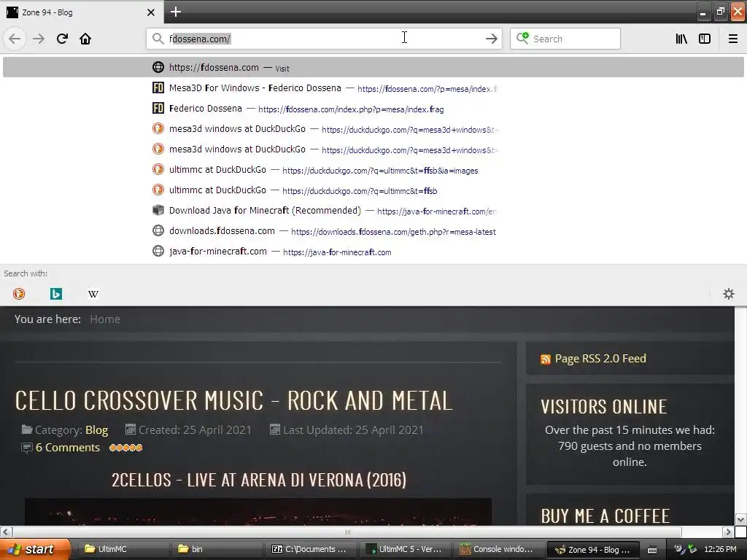Visit https://fdossena.com suggestion

(373, 67)
